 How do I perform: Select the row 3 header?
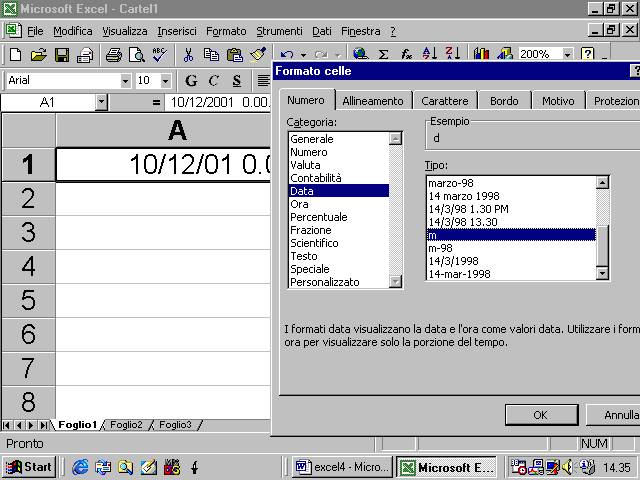coord(28,232)
